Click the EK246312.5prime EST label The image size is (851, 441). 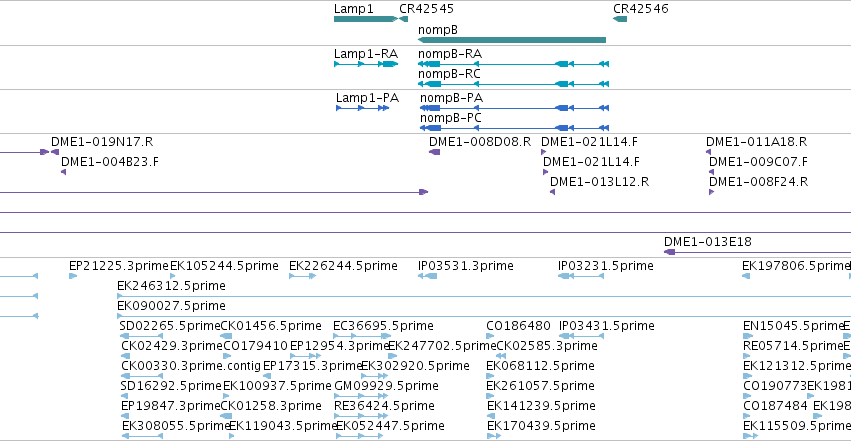point(172,286)
